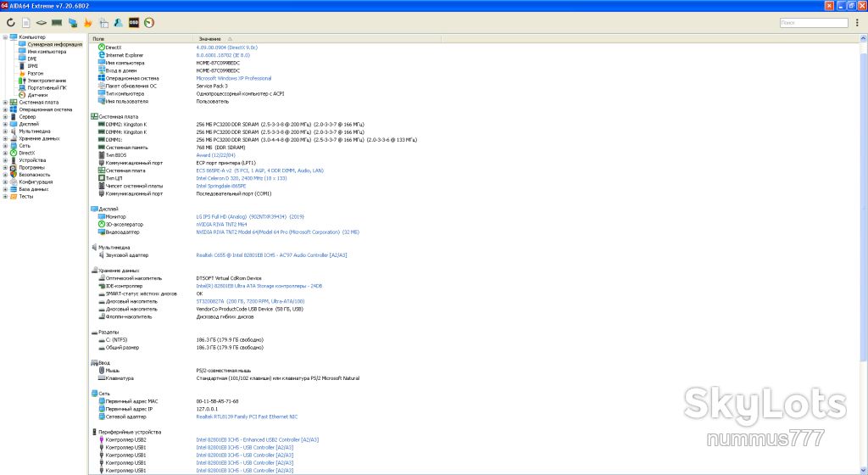This screenshot has height=475, width=868.
Task: Launch the disk benchmark toolbar icon
Action: (42, 23)
